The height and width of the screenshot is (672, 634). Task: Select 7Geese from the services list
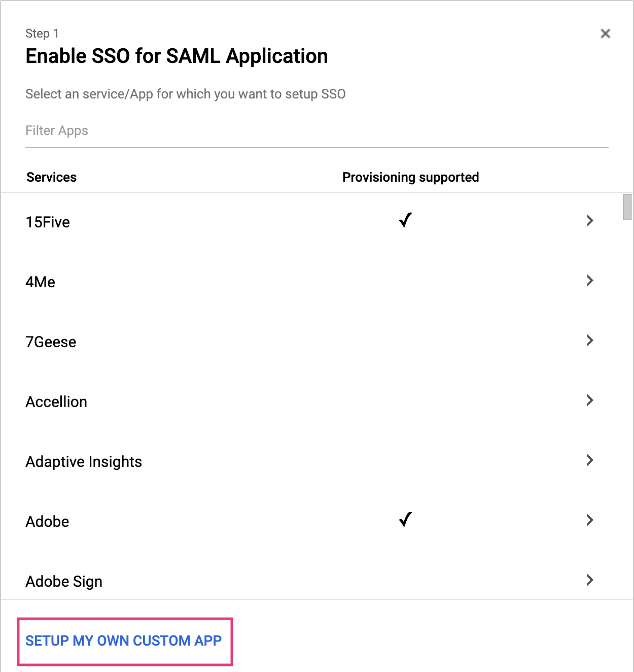51,342
